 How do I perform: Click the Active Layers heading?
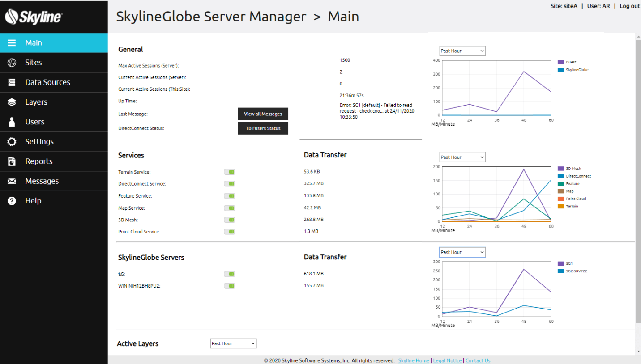[138, 343]
